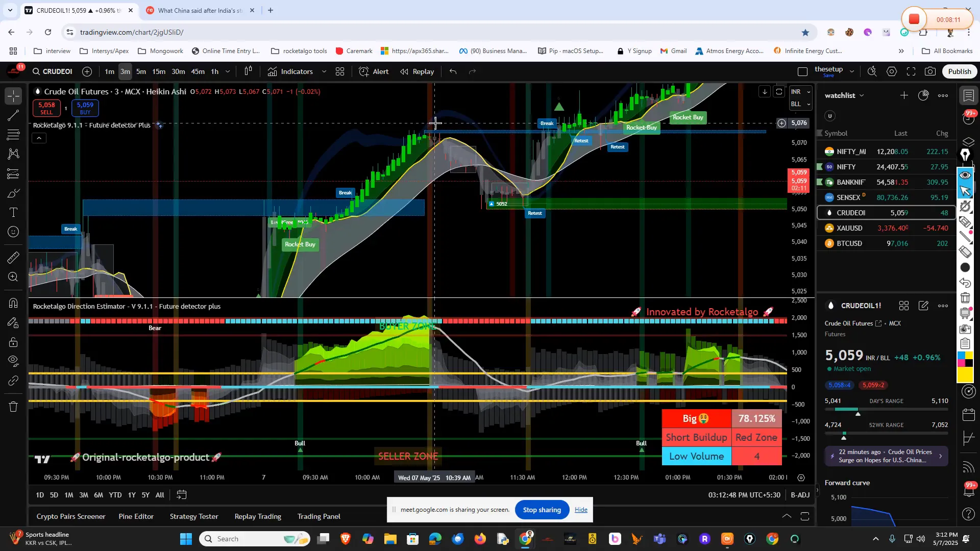Toggle magnet mode for drawings
The height and width of the screenshot is (551, 980).
(x=14, y=303)
